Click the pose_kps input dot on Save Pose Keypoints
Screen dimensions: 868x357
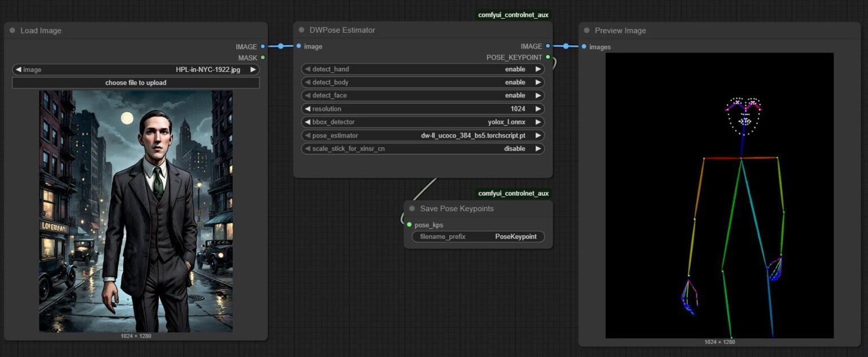(410, 224)
